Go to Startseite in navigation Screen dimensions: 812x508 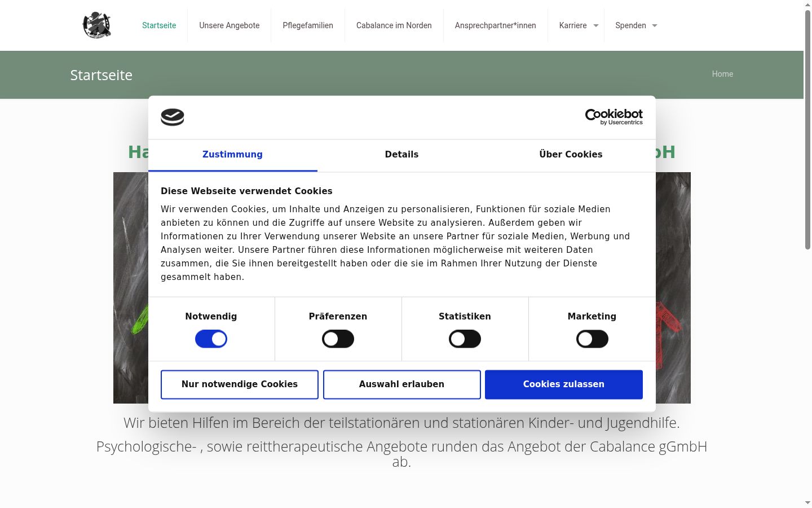[159, 25]
